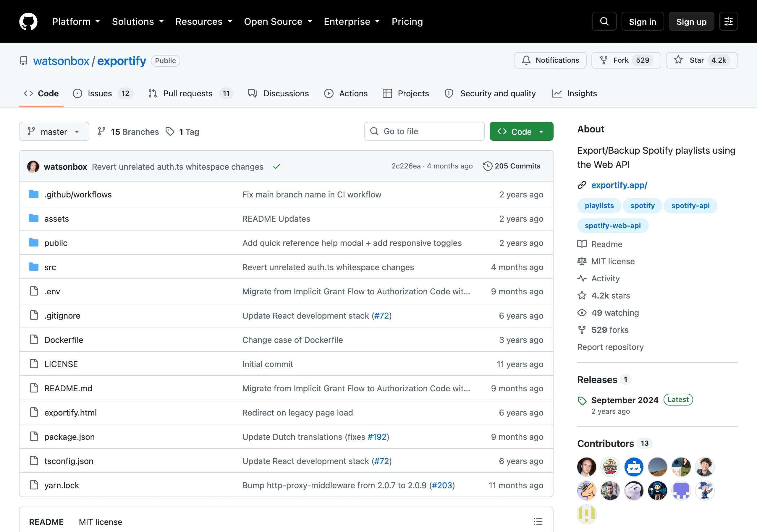
Task: Click the repository icon before watsonbox
Action: click(x=24, y=61)
